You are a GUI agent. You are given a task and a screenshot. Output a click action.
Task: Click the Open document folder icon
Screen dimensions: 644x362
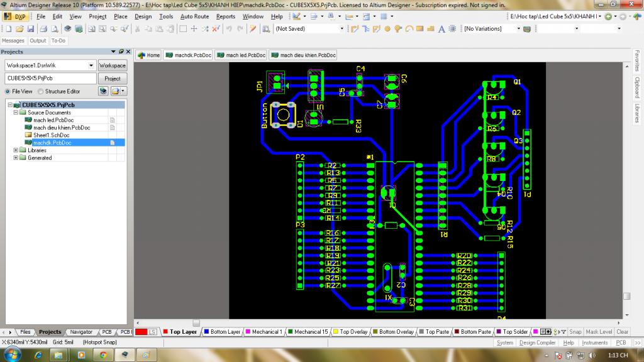18,29
